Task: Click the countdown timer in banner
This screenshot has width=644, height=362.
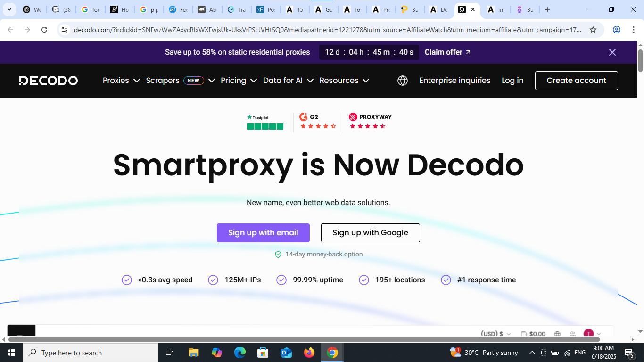Action: (369, 52)
